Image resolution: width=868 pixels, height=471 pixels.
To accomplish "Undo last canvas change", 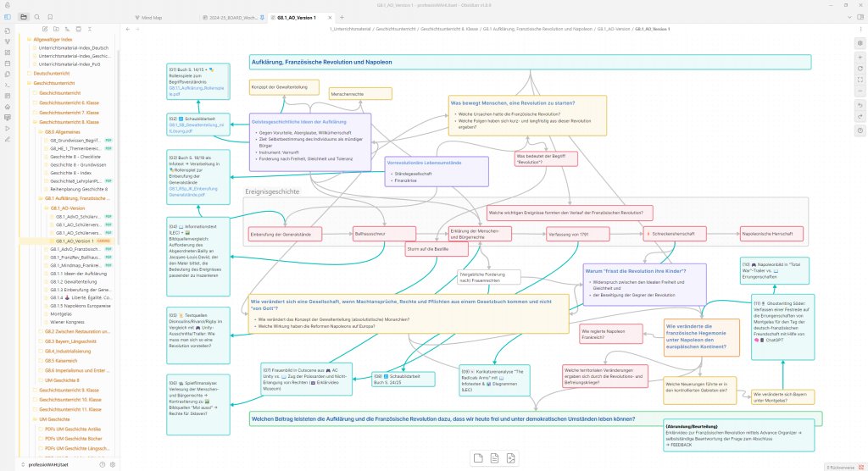I will pyautogui.click(x=860, y=105).
